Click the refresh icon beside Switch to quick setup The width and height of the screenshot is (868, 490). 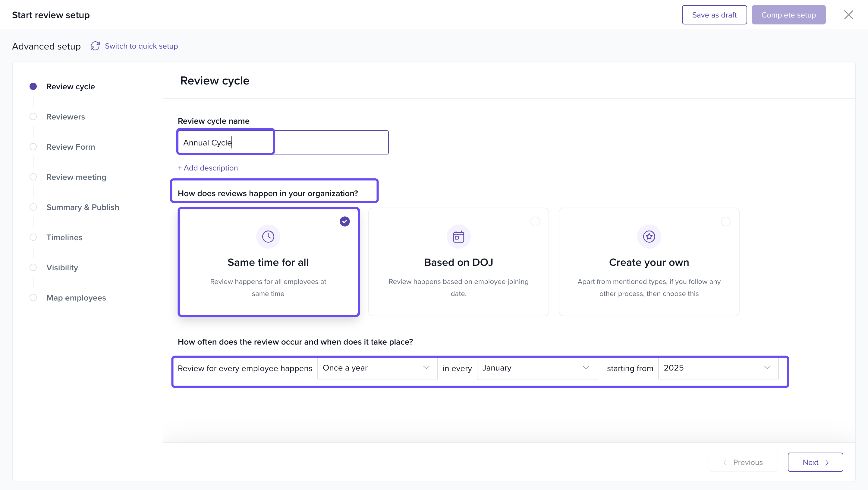click(x=95, y=46)
